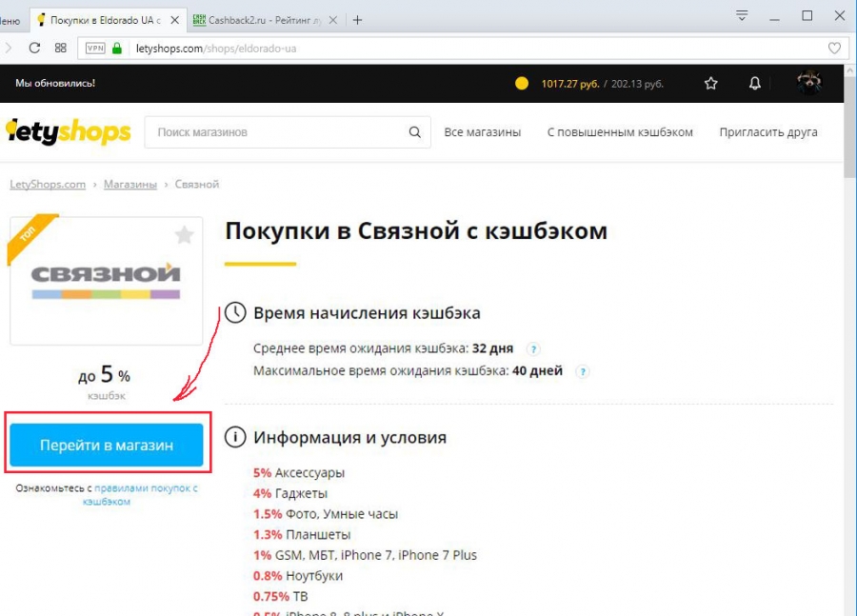
Task: Go to LetyShops.com breadcrumb link
Action: pos(48,184)
